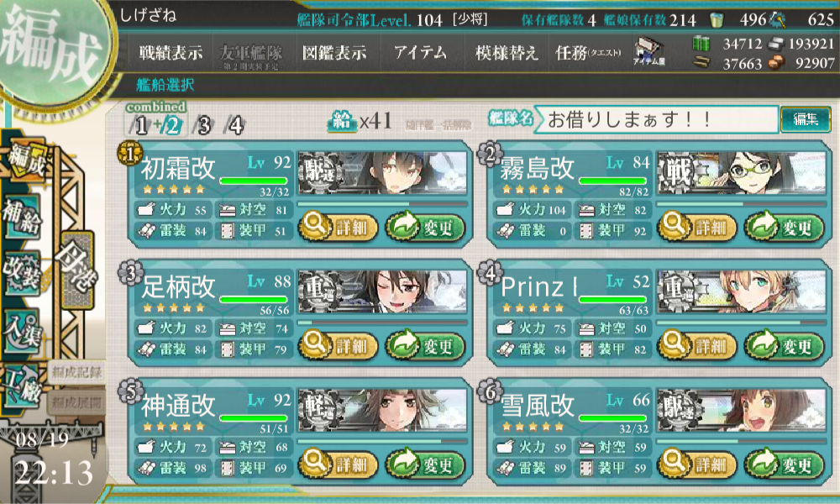Open the 改装 remodel sidebar icon

22,273
